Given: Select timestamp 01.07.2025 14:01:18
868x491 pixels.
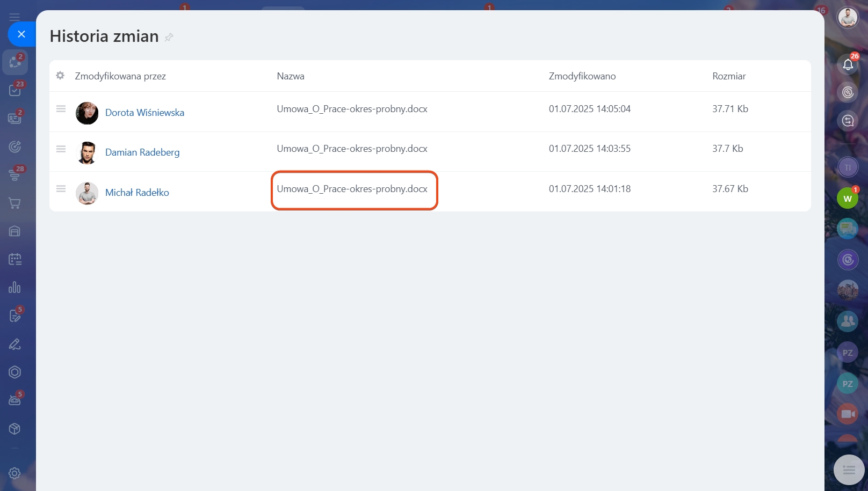Looking at the screenshot, I should click(590, 189).
